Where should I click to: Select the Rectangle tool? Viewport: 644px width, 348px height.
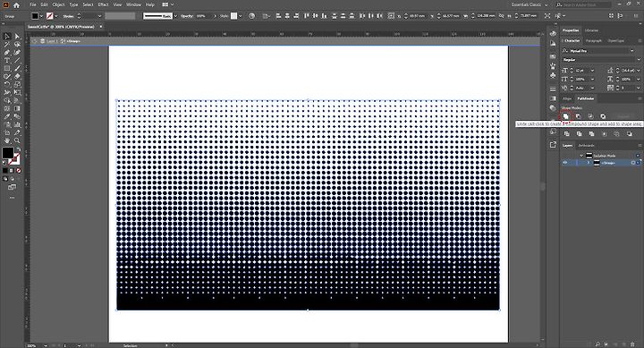point(6,69)
